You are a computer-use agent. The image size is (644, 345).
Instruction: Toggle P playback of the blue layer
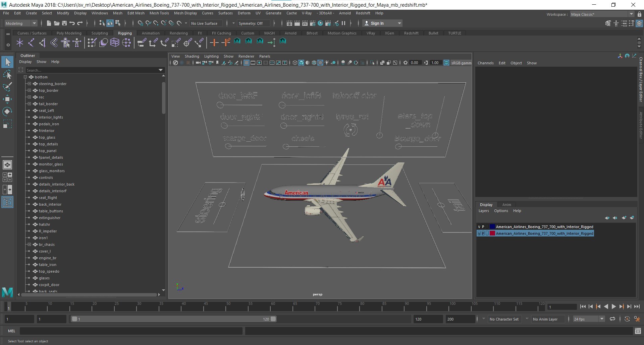point(483,227)
